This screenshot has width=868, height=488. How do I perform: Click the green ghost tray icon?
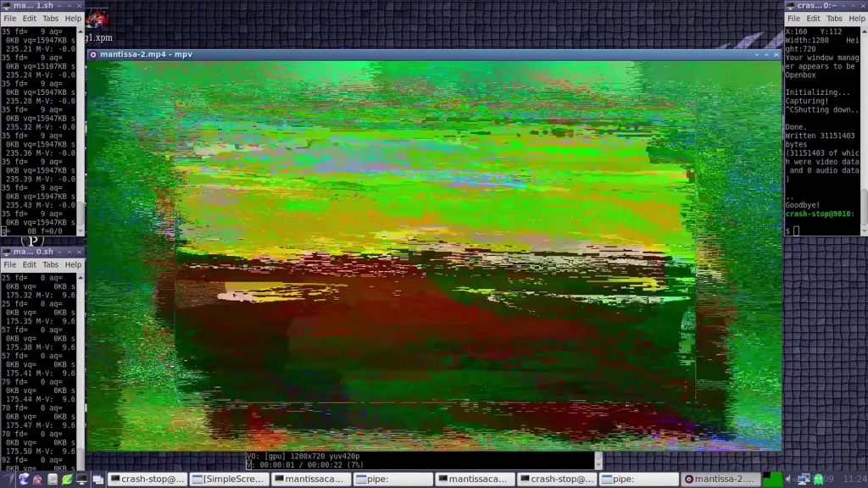tap(819, 480)
